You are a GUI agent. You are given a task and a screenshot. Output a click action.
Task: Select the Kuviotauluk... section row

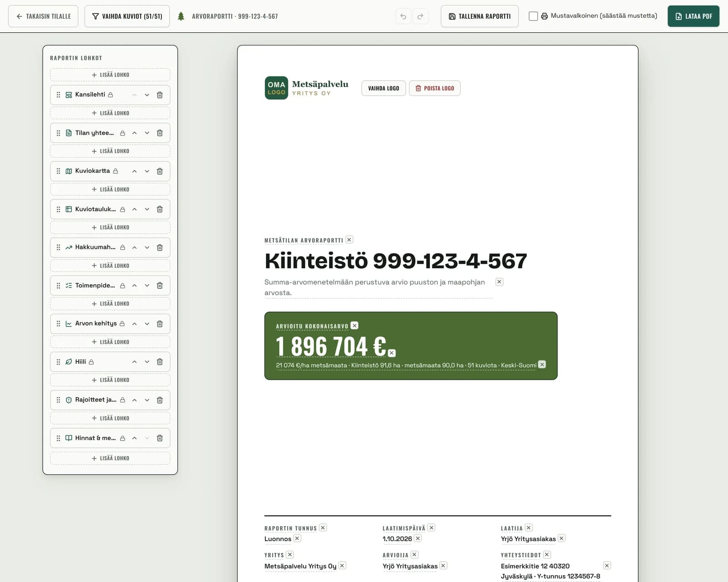[x=110, y=209]
